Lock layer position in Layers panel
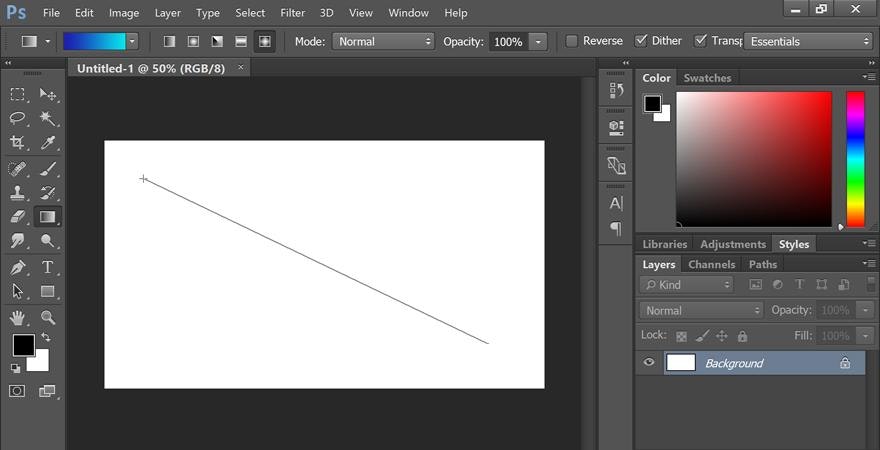 tap(722, 336)
